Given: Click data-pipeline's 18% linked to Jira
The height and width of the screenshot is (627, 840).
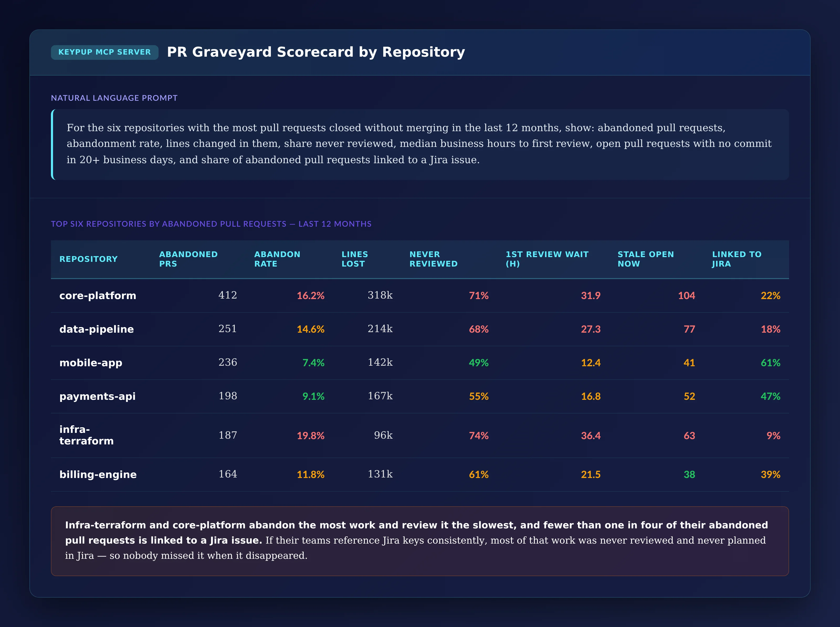Looking at the screenshot, I should click(x=770, y=329).
